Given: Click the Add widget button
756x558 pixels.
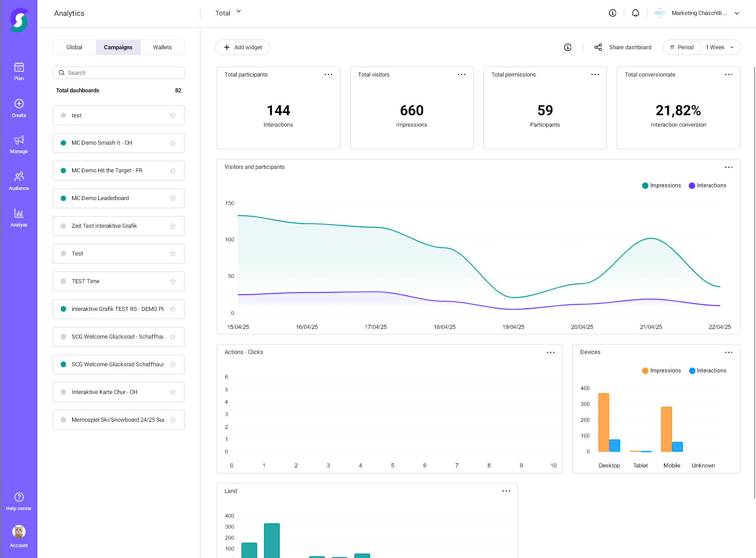Looking at the screenshot, I should pyautogui.click(x=242, y=47).
